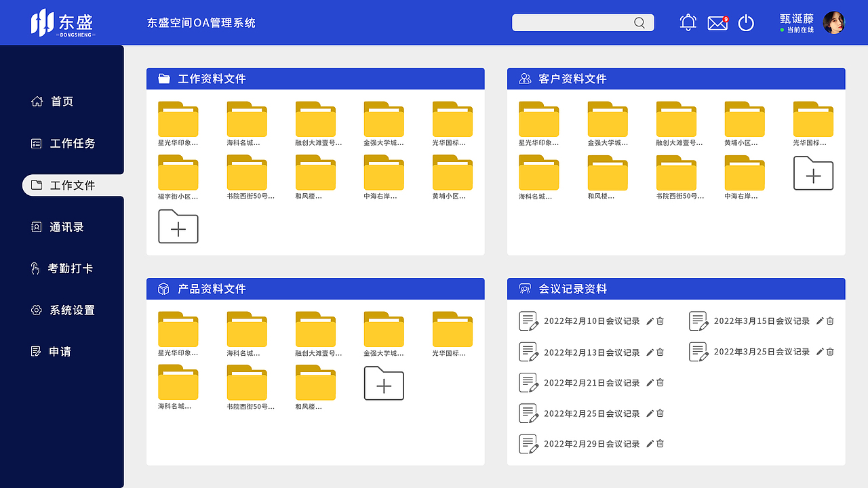
Task: Add a new folder in 客户资料文件
Action: tap(813, 173)
